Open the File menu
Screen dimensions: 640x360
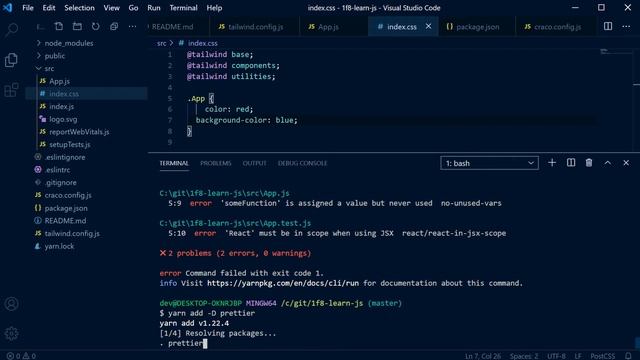[x=28, y=8]
